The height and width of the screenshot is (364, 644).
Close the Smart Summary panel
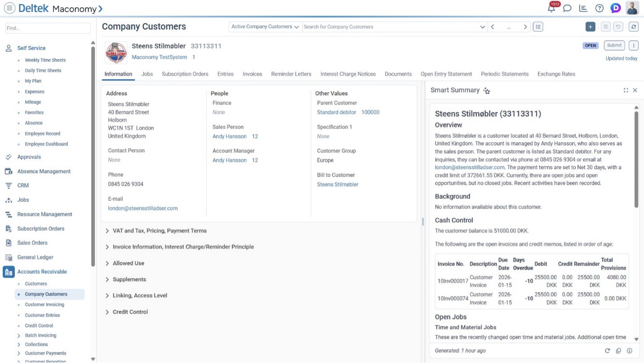(635, 90)
